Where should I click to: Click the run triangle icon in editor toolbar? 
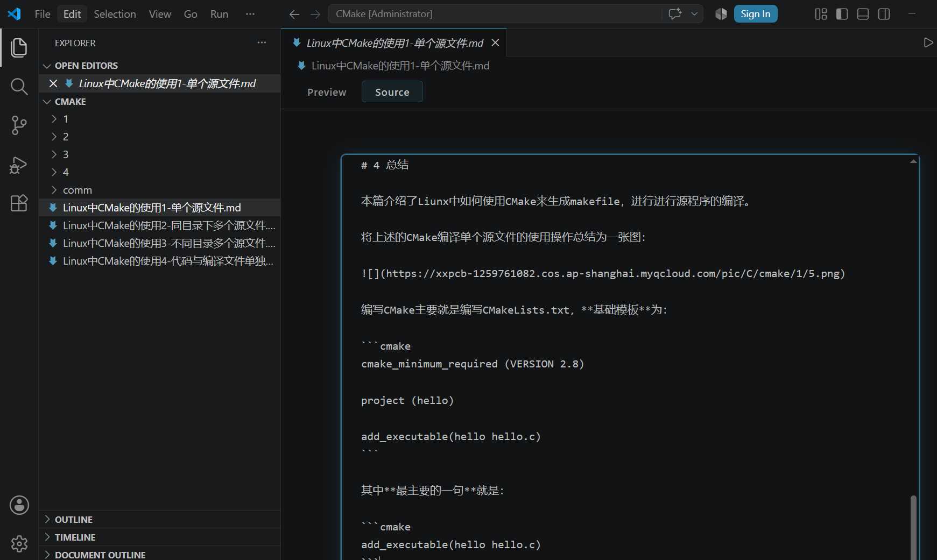click(928, 42)
